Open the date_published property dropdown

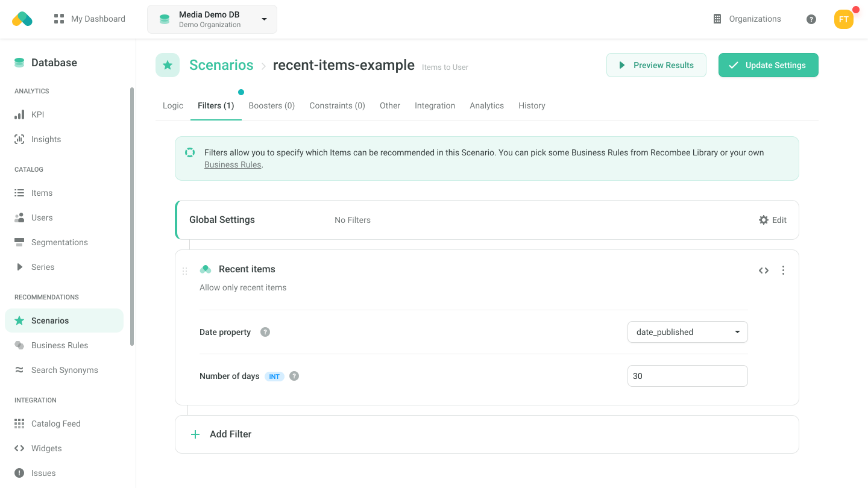click(x=687, y=332)
